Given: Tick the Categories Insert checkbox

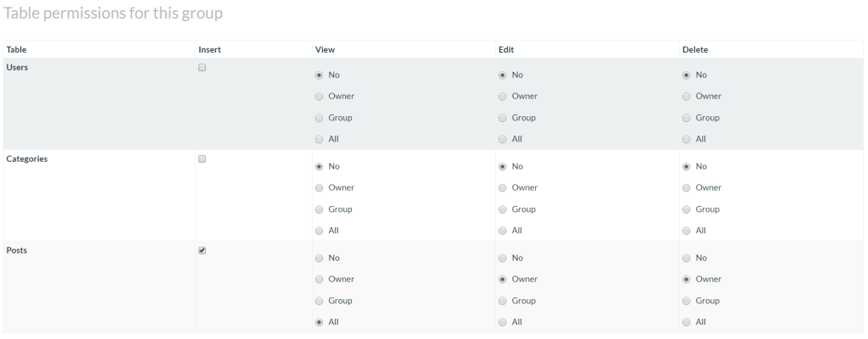Looking at the screenshot, I should 202,159.
